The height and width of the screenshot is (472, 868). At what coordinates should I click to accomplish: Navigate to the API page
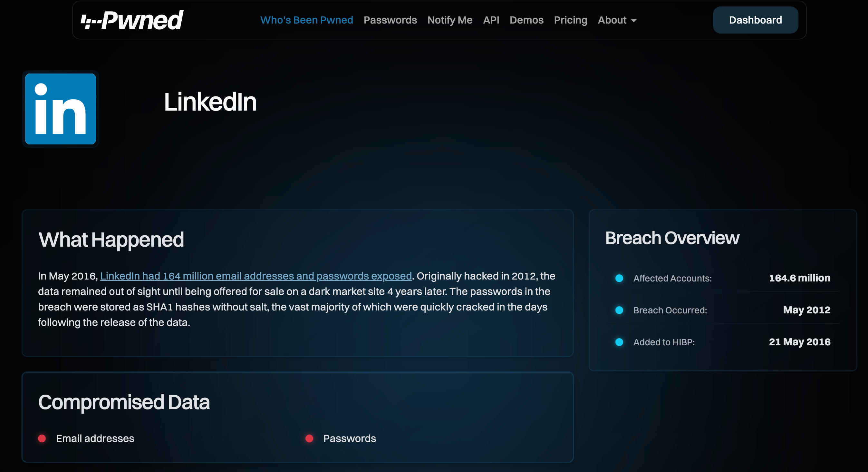491,20
